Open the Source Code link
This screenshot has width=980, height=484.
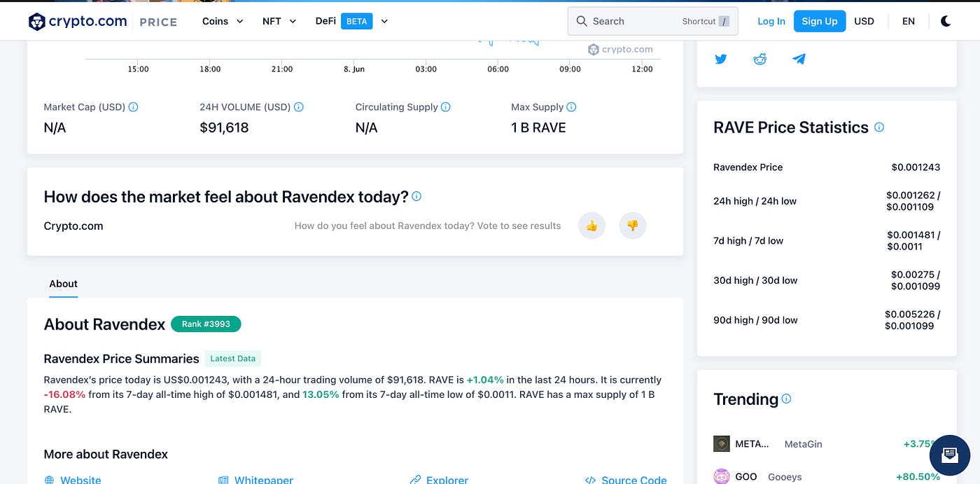pos(634,480)
